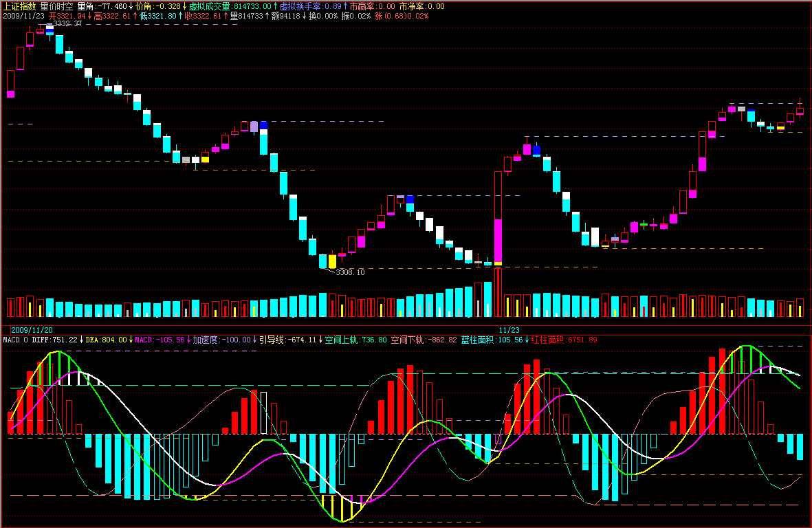Click the 红柱面积:6751.89 value
The image size is (812, 528).
[564, 340]
